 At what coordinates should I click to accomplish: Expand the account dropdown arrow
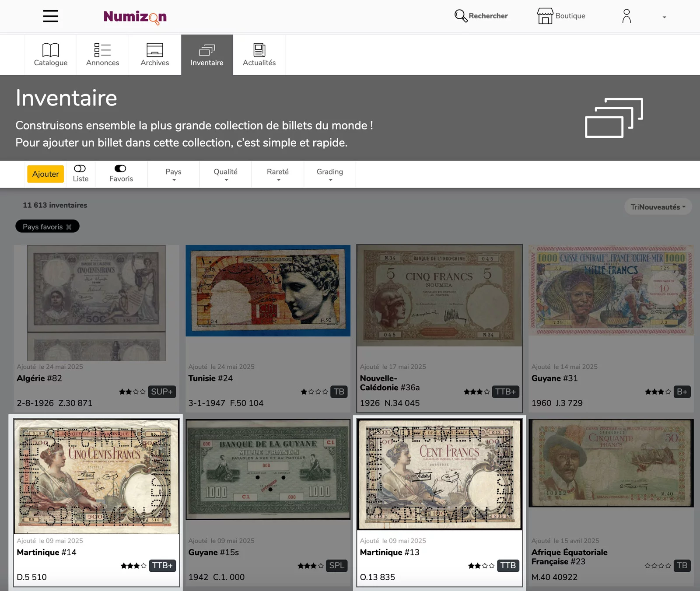point(664,17)
